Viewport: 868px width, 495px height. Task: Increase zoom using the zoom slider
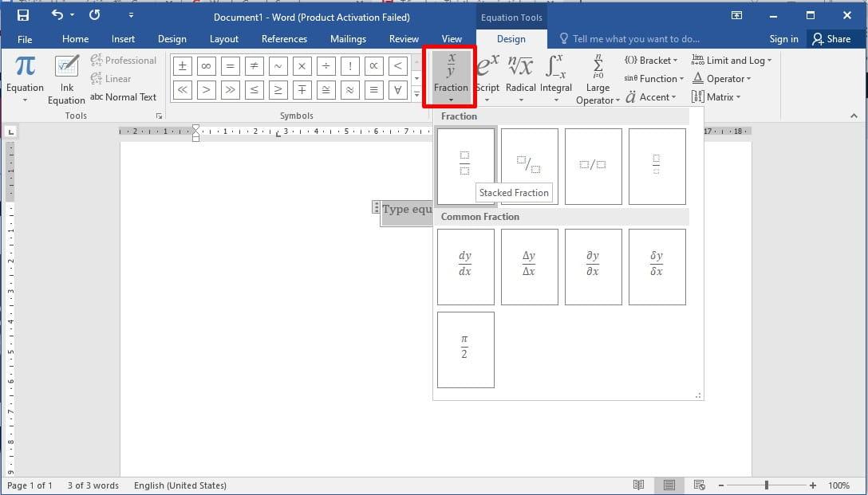(813, 484)
